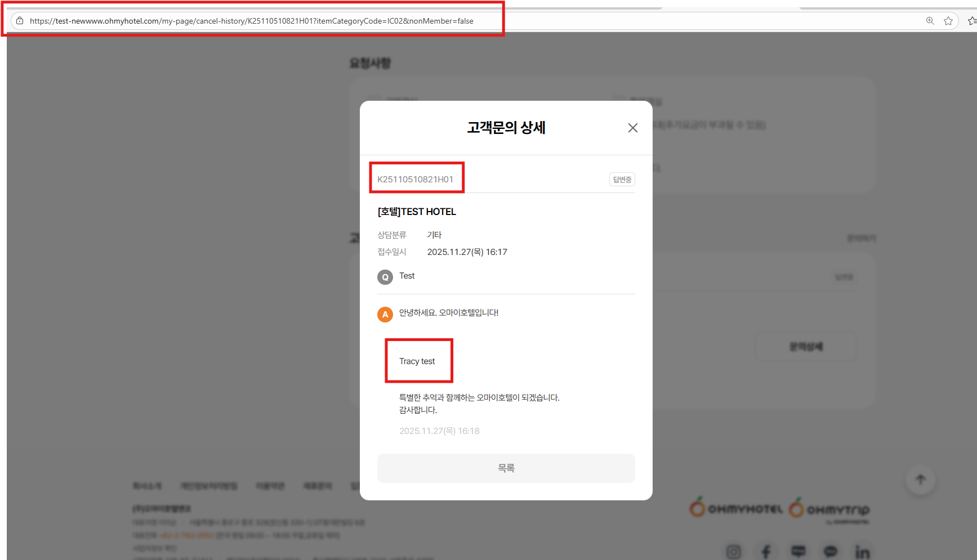This screenshot has height=560, width=977.
Task: Click the browser zoom magnifier icon
Action: tap(930, 21)
